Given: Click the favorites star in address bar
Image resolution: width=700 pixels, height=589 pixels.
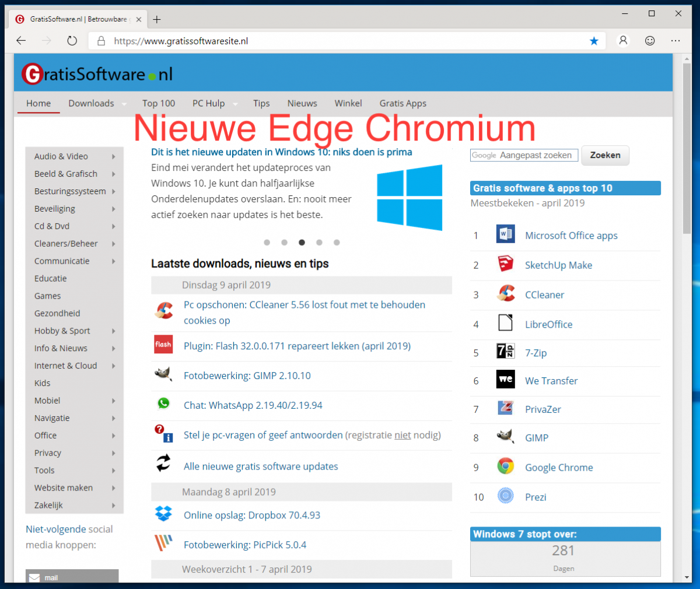Looking at the screenshot, I should 594,41.
